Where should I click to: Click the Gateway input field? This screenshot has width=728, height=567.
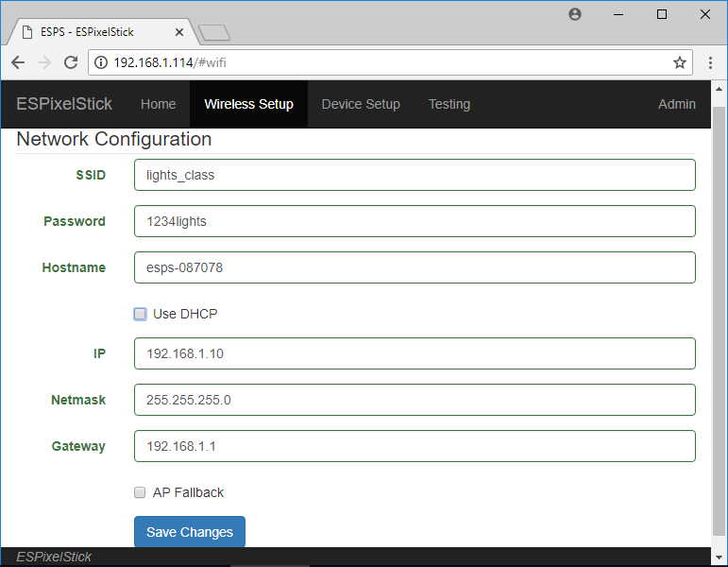tap(415, 446)
